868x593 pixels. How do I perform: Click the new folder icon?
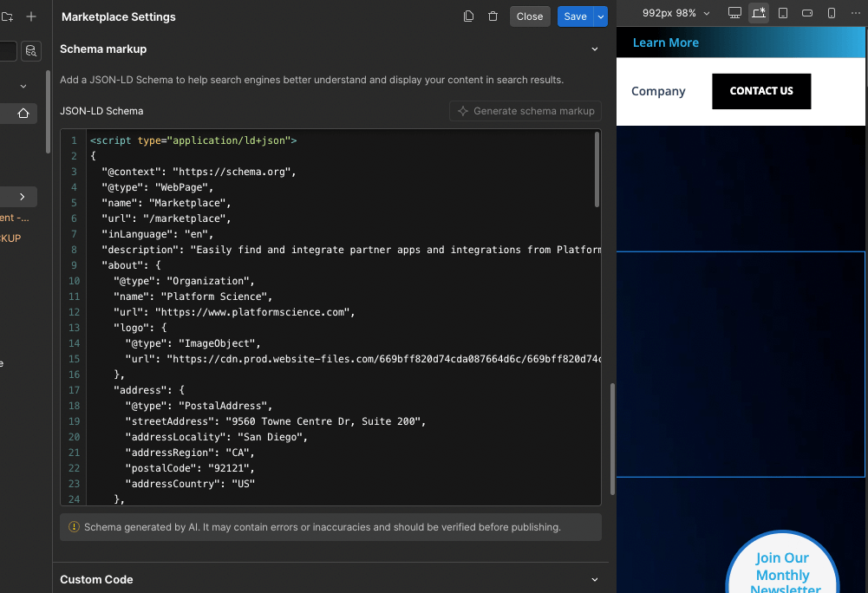pyautogui.click(x=7, y=16)
